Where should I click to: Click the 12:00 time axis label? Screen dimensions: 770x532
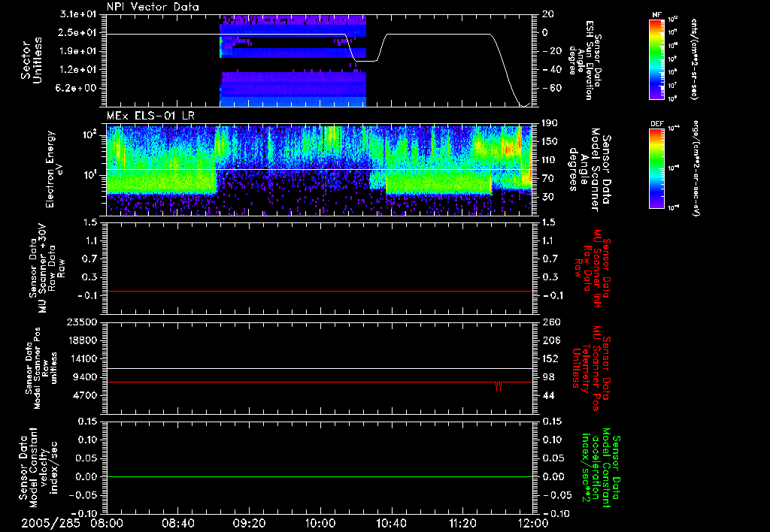pos(532,523)
